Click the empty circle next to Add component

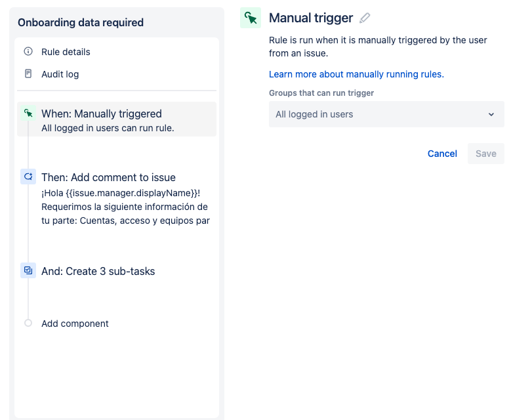[x=28, y=323]
